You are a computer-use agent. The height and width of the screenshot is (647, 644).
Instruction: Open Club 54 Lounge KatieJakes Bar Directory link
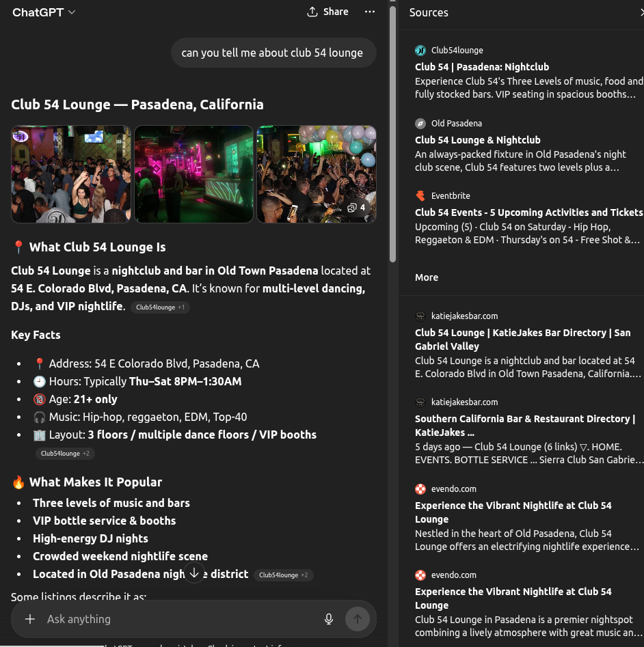pos(522,339)
